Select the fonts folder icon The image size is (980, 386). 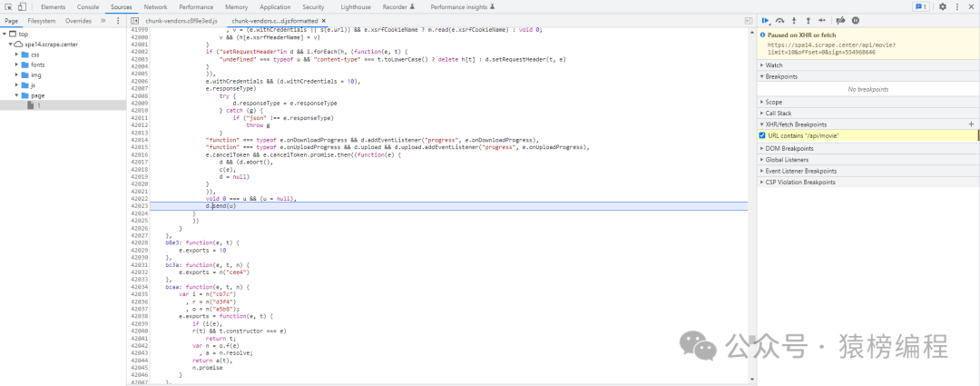coord(25,64)
